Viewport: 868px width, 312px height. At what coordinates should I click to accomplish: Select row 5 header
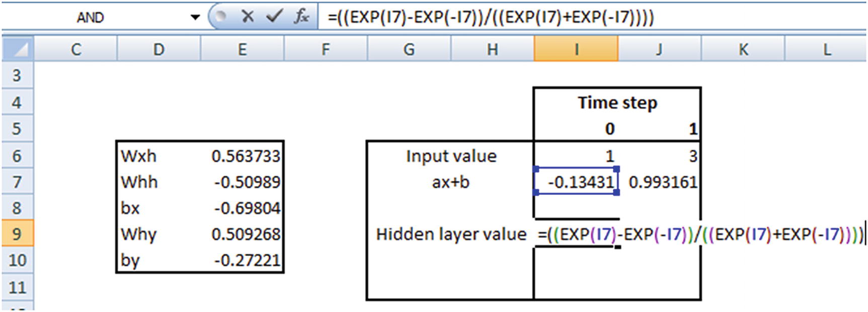coord(17,129)
